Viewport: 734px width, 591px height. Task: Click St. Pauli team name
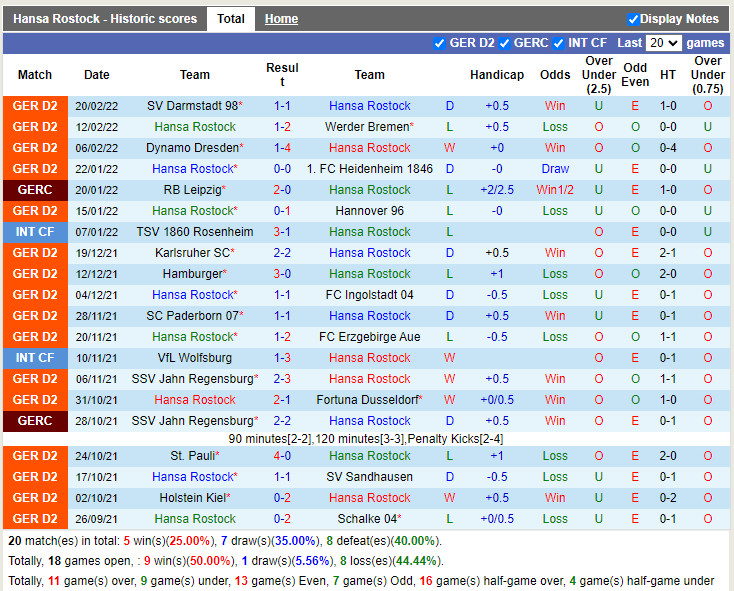point(192,456)
